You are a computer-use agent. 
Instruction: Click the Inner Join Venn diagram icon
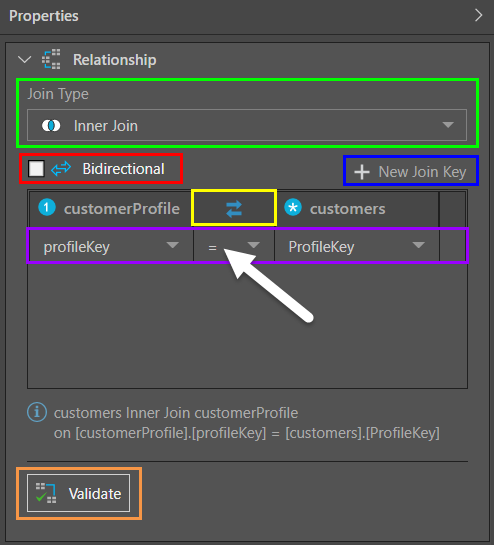point(51,125)
